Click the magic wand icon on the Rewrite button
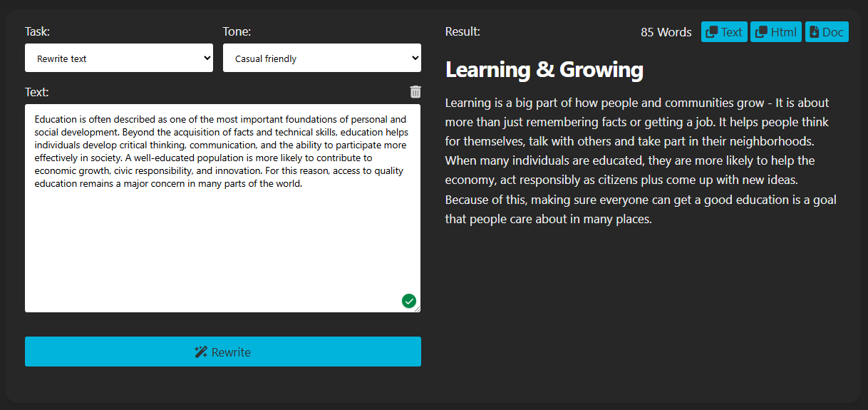868x410 pixels. pos(201,352)
